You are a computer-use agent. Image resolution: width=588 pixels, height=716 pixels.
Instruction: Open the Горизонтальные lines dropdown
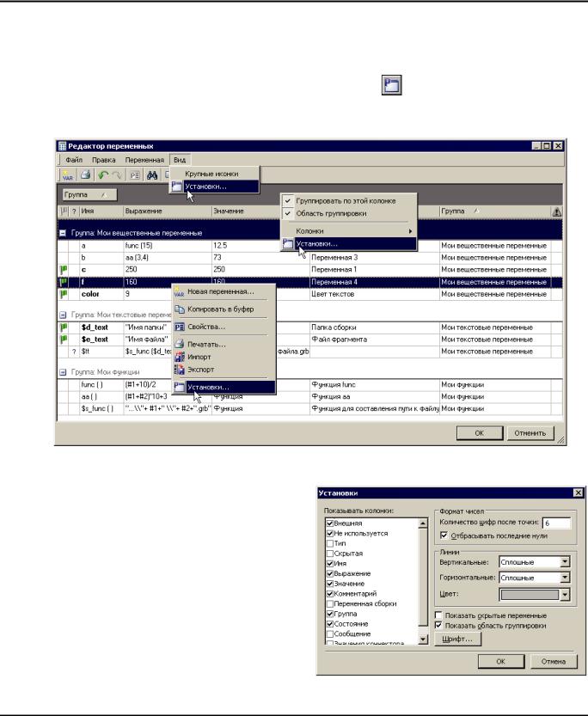click(565, 578)
